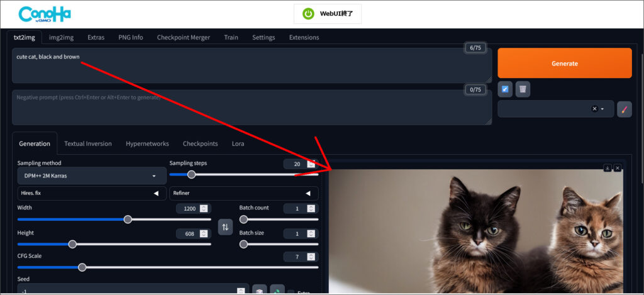Click the Sampling steps stepper arrows
The width and height of the screenshot is (644, 295).
click(311, 164)
